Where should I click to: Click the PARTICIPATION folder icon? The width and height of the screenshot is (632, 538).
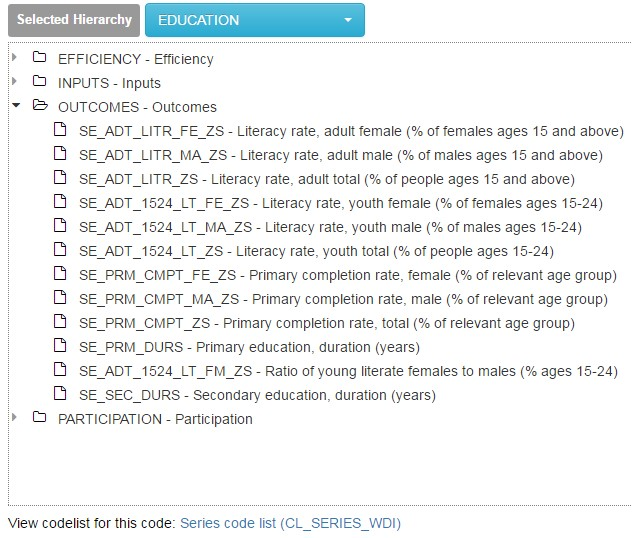40,419
